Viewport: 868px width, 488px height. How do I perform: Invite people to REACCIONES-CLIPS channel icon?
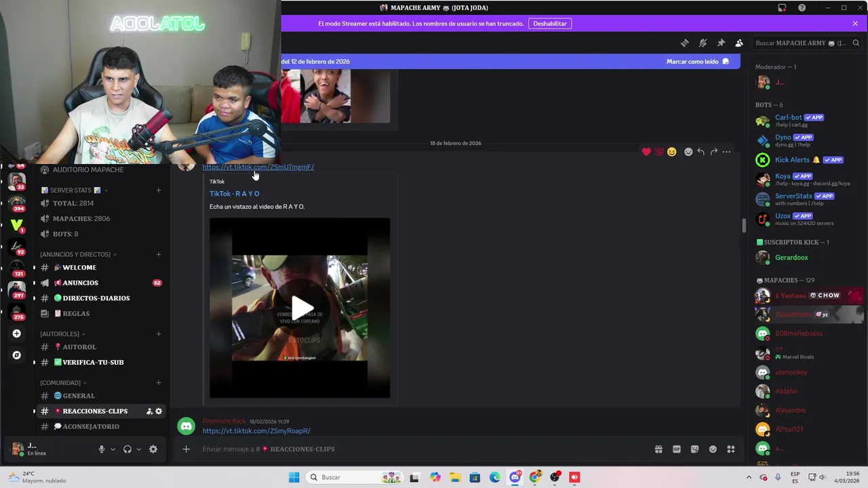point(149,411)
